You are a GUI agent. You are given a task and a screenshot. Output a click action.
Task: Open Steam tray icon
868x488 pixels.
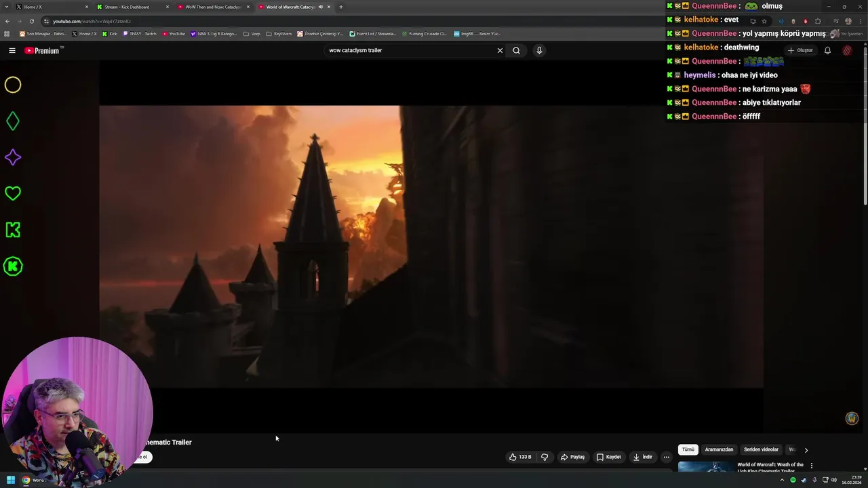pyautogui.click(x=804, y=480)
